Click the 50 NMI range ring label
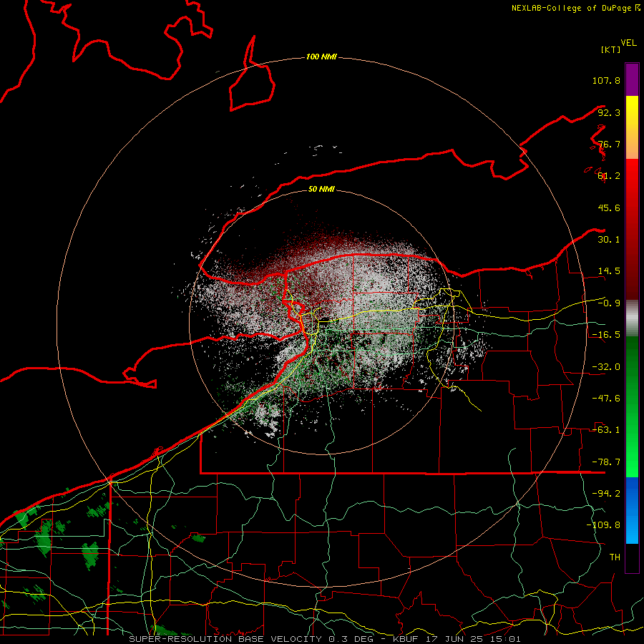This screenshot has width=644, height=644. click(321, 189)
